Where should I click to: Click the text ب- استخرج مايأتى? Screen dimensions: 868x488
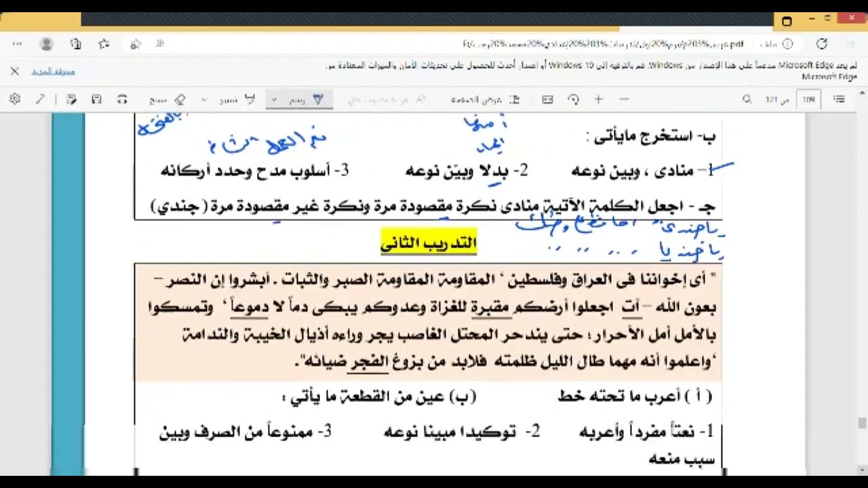(x=651, y=137)
